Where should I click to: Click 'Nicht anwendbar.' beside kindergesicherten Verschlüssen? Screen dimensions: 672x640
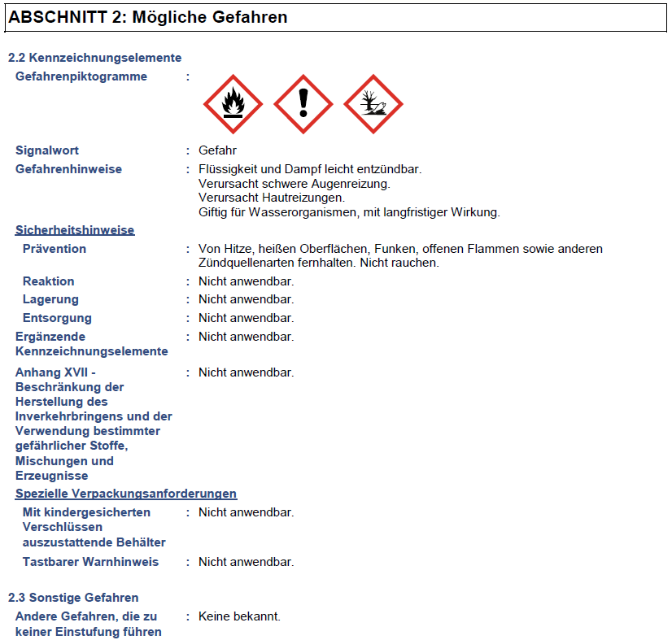click(246, 512)
